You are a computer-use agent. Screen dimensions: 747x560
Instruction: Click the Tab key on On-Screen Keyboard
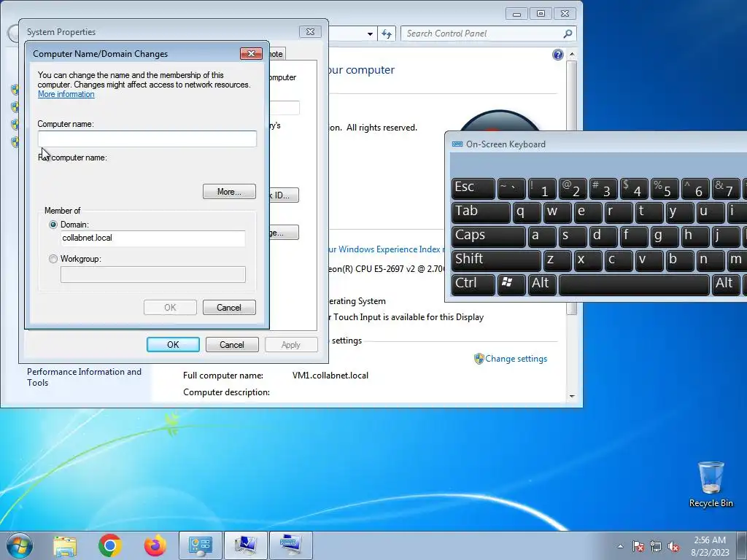tap(481, 212)
